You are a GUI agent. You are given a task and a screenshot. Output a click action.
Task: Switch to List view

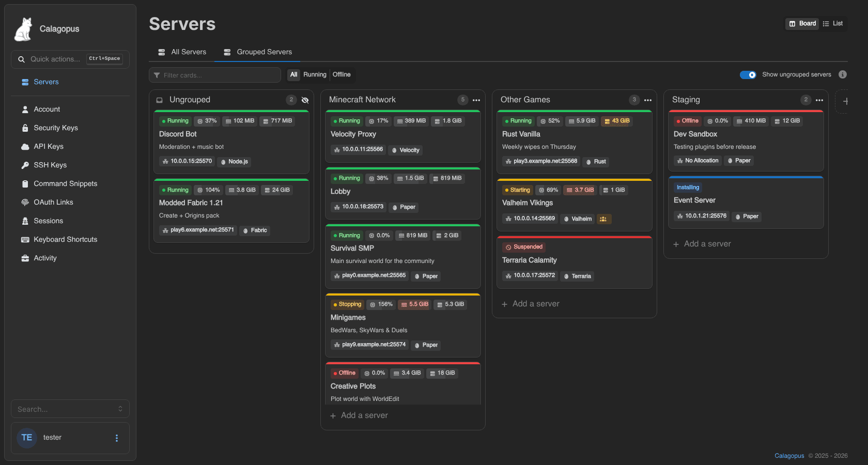click(833, 24)
